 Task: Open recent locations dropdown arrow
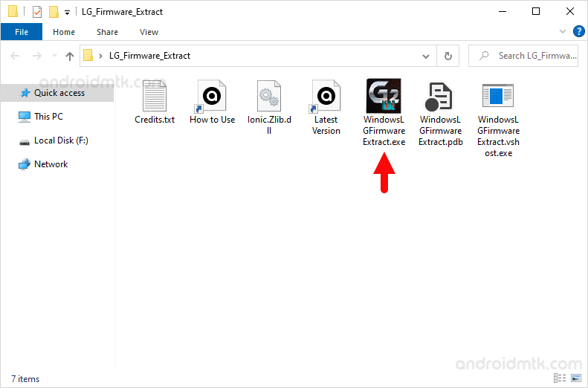55,56
